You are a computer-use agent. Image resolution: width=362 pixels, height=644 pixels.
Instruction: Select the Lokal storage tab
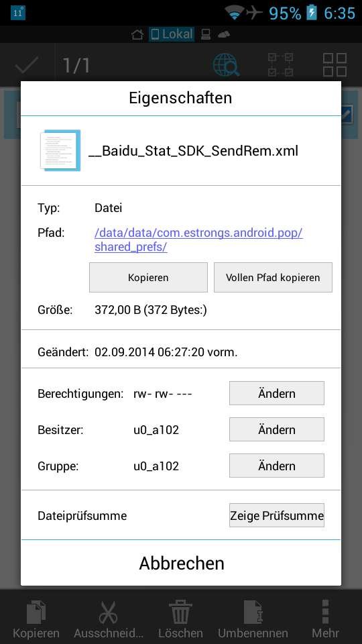(172, 34)
